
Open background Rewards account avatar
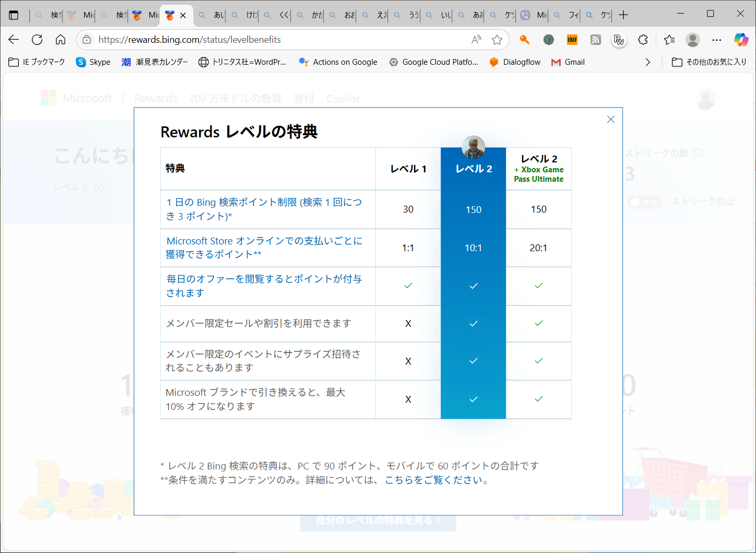coord(706,99)
